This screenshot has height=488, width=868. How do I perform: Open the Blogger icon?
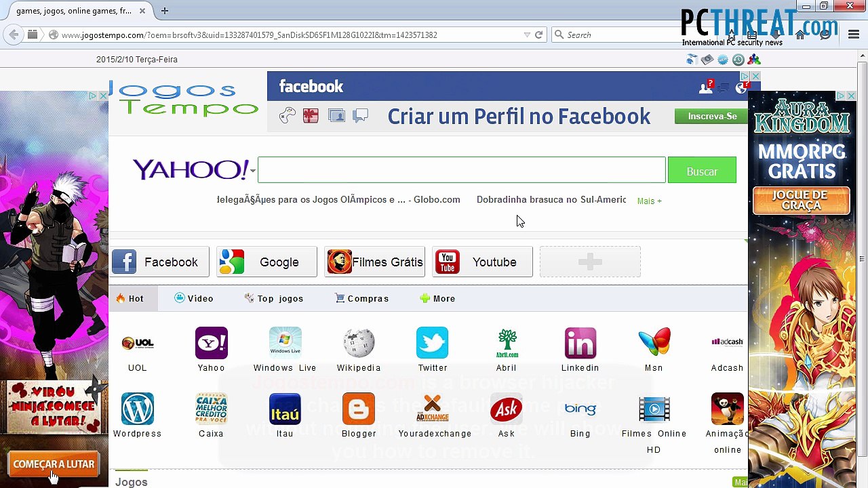click(x=359, y=409)
